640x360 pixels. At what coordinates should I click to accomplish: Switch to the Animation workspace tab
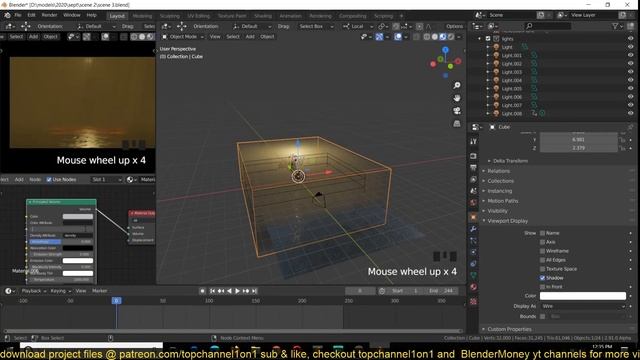click(x=290, y=16)
